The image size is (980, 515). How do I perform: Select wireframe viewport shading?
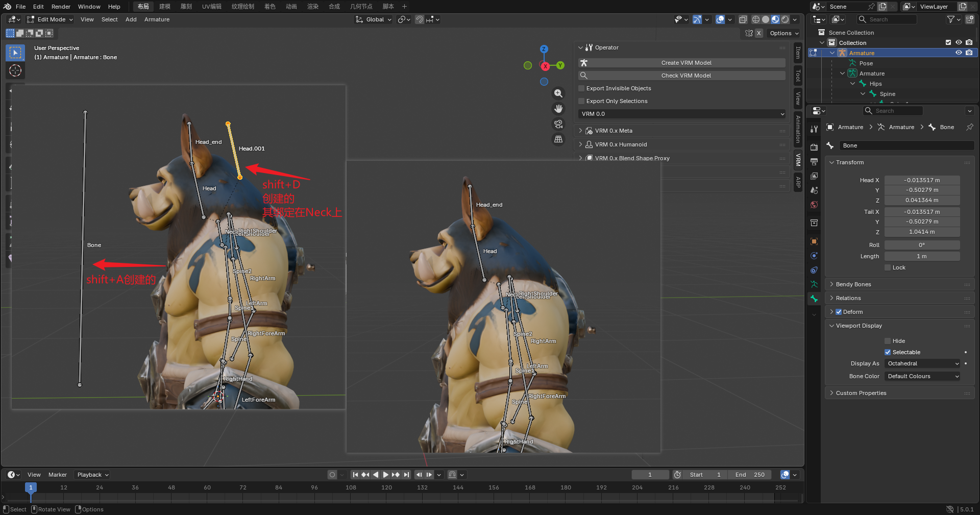click(756, 19)
